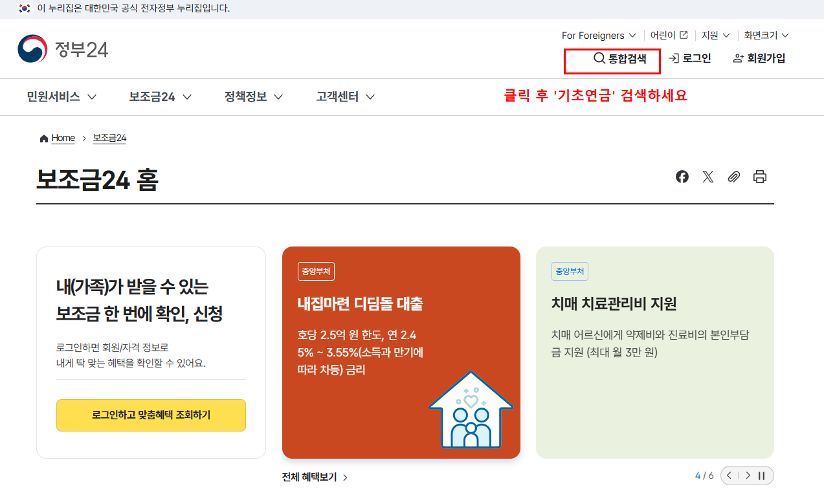Click the house illustration on loan card
Screen dimensions: 824x504
471,410
